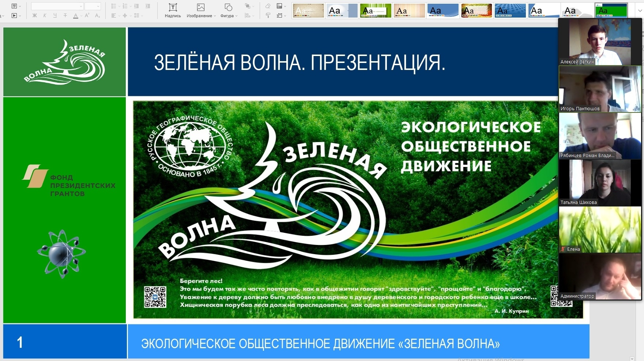Open the Изображение insert menu
This screenshot has width=644, height=361.
(x=201, y=10)
